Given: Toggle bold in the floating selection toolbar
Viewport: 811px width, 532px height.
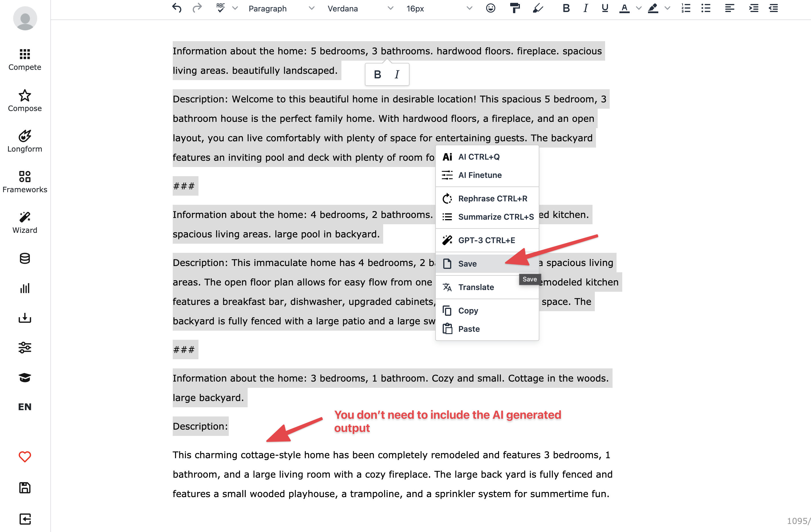Looking at the screenshot, I should tap(377, 74).
